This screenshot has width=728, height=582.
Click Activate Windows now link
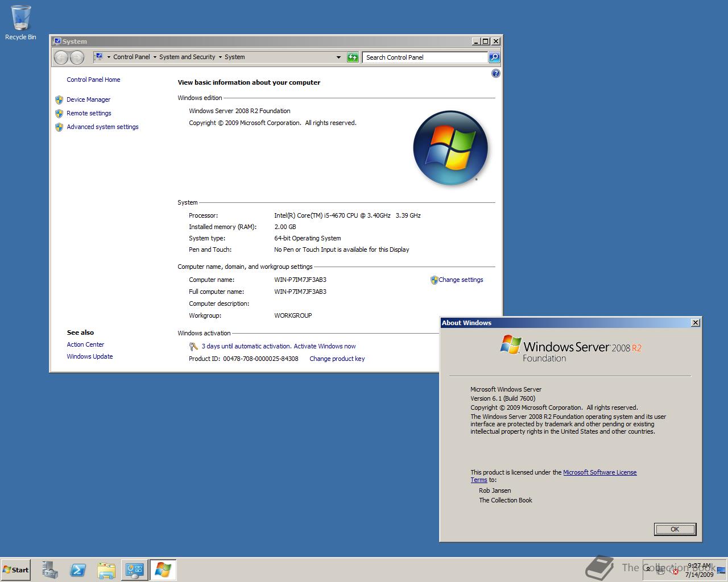pyautogui.click(x=325, y=346)
